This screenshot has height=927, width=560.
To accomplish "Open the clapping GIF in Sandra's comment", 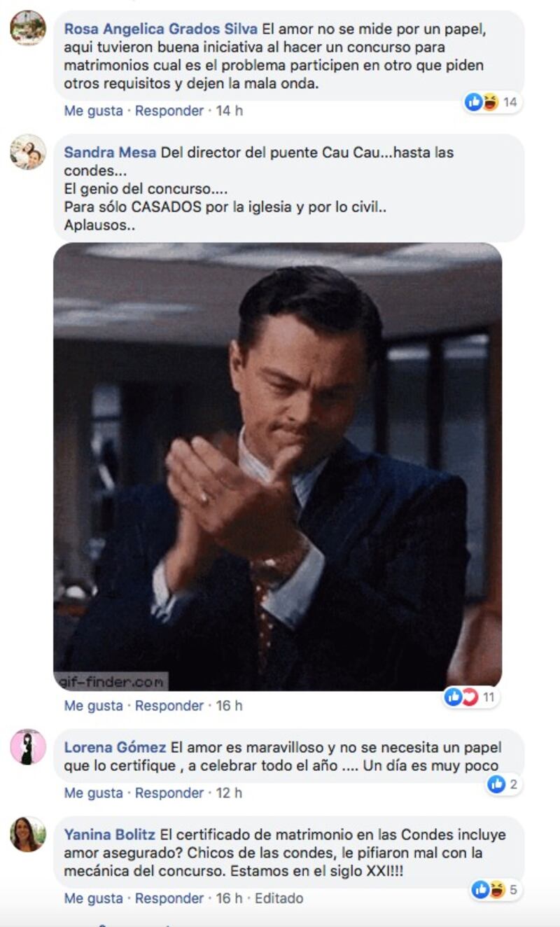I will [278, 467].
